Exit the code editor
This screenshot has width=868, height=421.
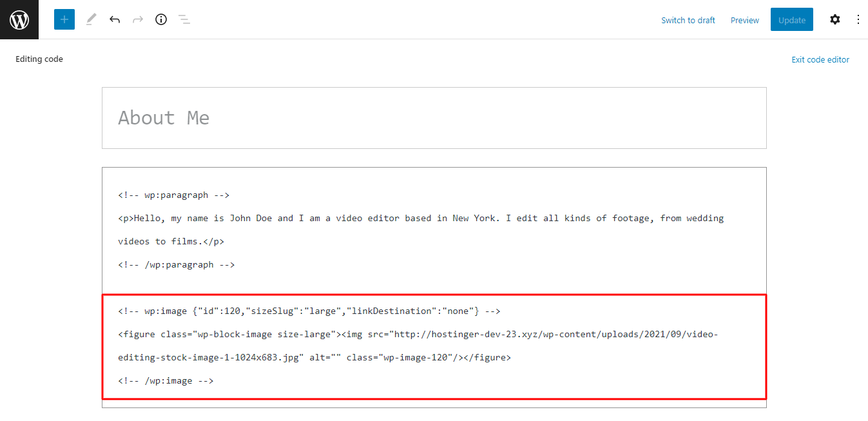[820, 59]
